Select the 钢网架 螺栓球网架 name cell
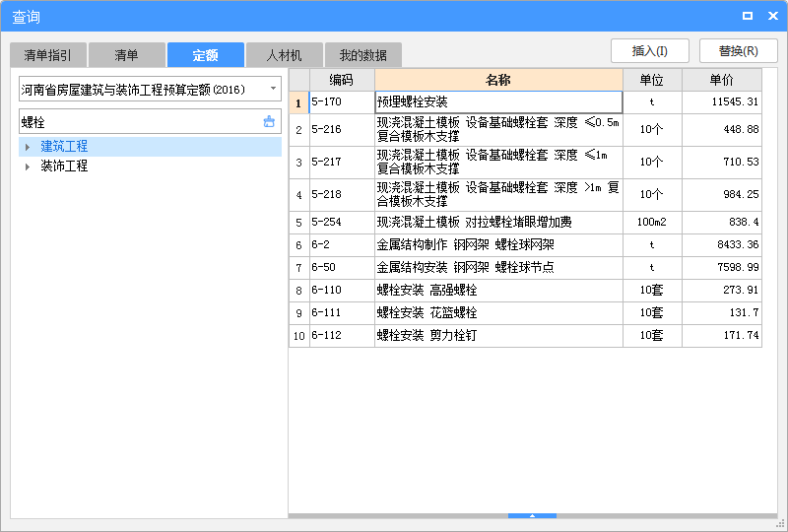788x532 pixels. (x=498, y=245)
